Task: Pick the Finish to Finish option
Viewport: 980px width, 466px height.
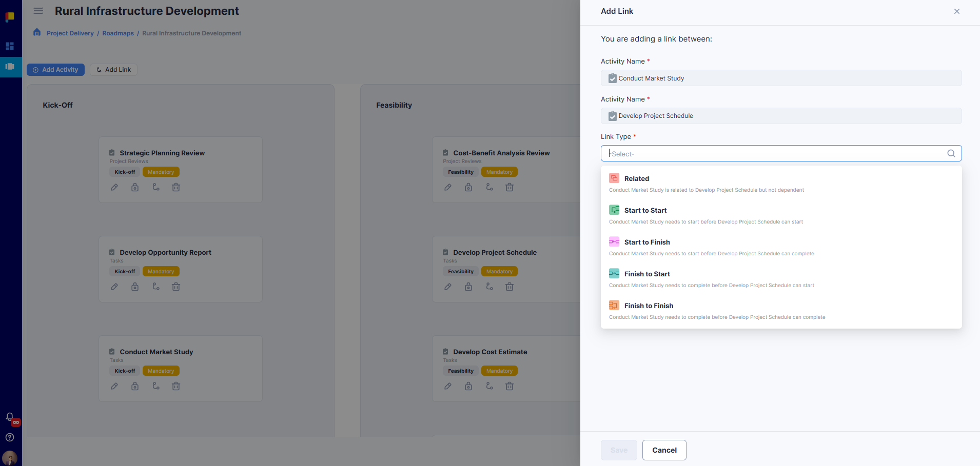Action: (649, 306)
